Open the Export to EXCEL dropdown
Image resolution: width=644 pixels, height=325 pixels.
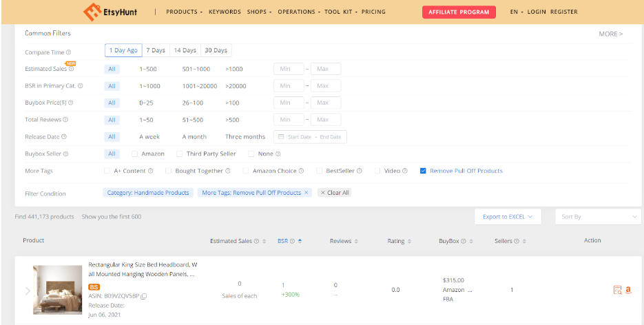(508, 217)
